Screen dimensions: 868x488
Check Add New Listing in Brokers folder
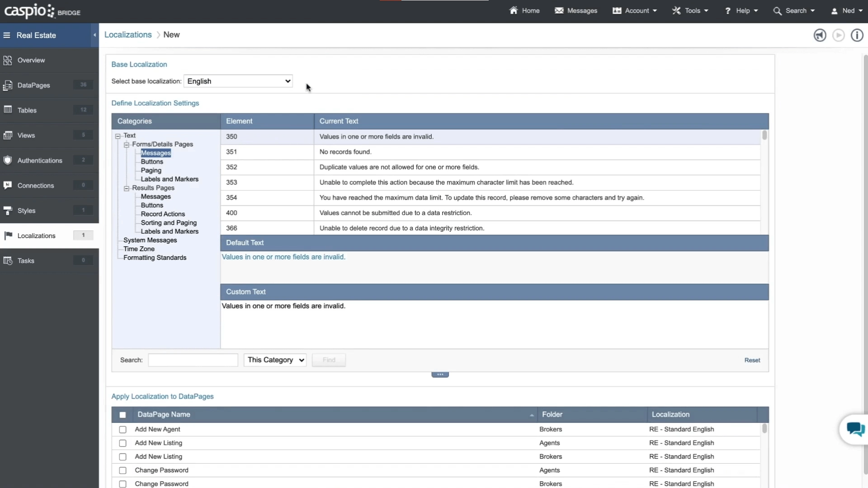[123, 457]
